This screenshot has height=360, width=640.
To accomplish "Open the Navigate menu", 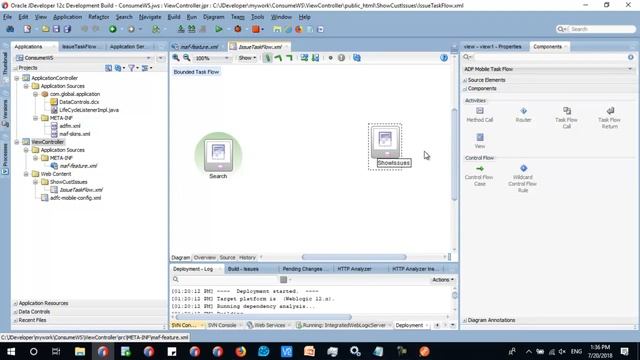I will click(150, 17).
